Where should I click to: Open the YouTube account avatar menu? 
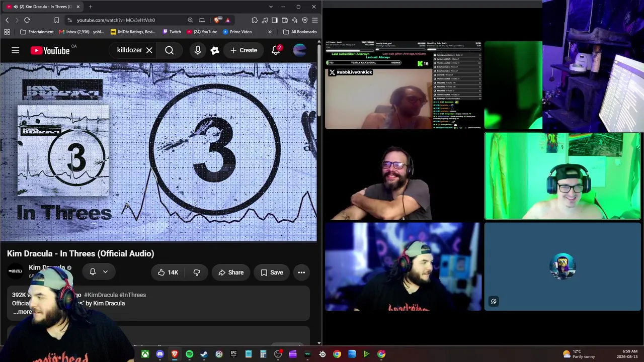[x=300, y=50]
